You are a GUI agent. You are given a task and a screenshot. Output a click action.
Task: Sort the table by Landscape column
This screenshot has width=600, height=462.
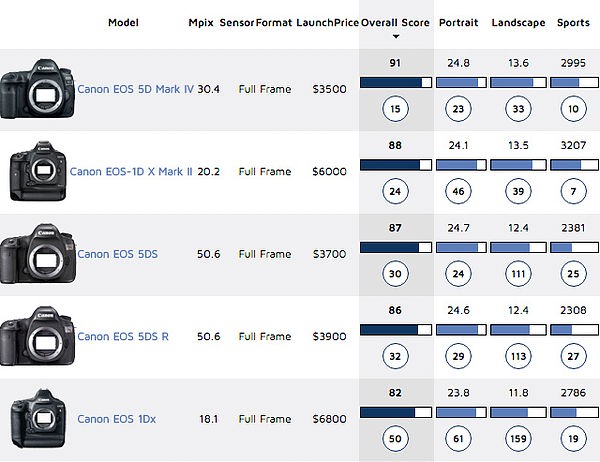[518, 23]
